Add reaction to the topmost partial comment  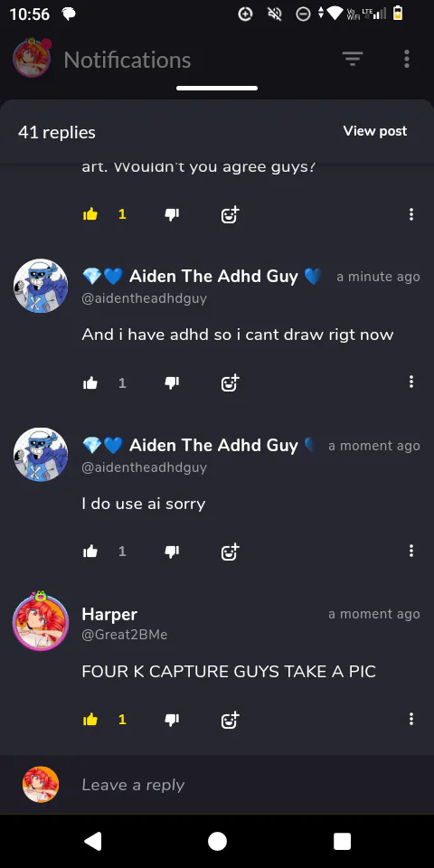[230, 214]
